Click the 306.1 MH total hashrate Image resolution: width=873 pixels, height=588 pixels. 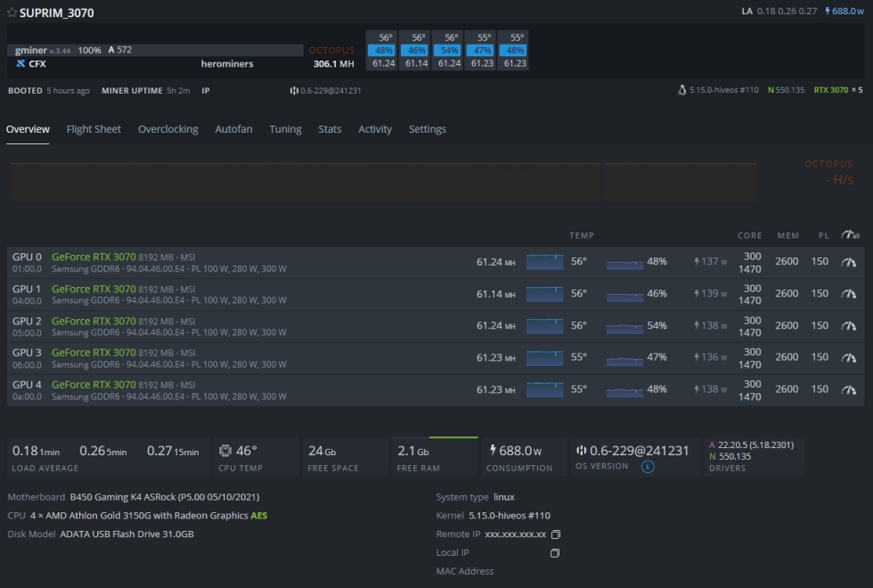pos(333,63)
